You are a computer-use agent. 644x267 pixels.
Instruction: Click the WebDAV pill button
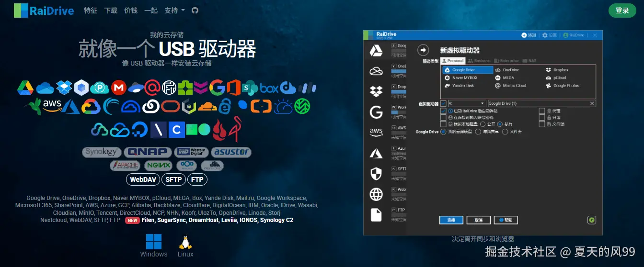143,179
